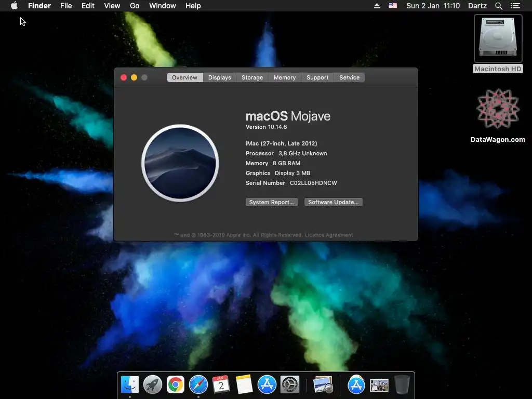The image size is (532, 399).
Task: Open Preview app icon in Dock
Action: pyautogui.click(x=323, y=385)
